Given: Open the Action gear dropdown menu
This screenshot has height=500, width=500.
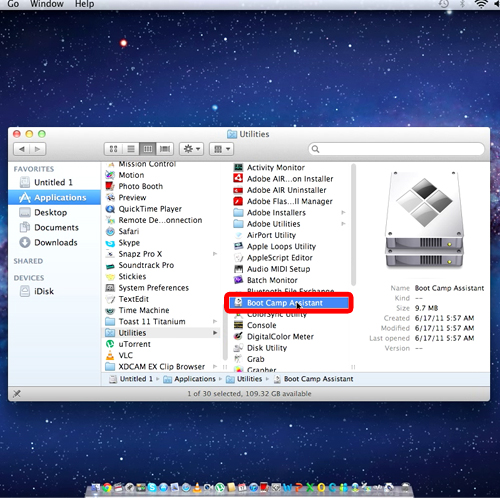Looking at the screenshot, I should (192, 149).
